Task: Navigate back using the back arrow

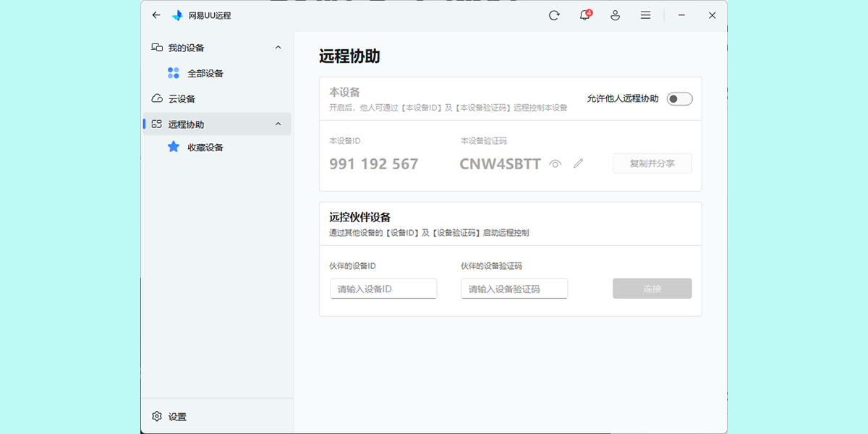Action: tap(156, 14)
